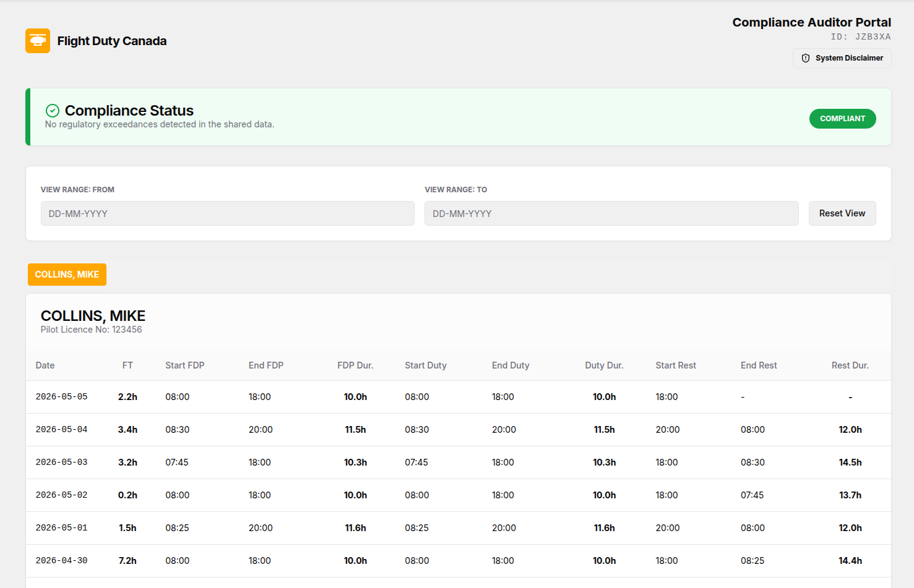914x588 pixels.
Task: Click the shield icon in System Disclaimer
Action: 806,58
